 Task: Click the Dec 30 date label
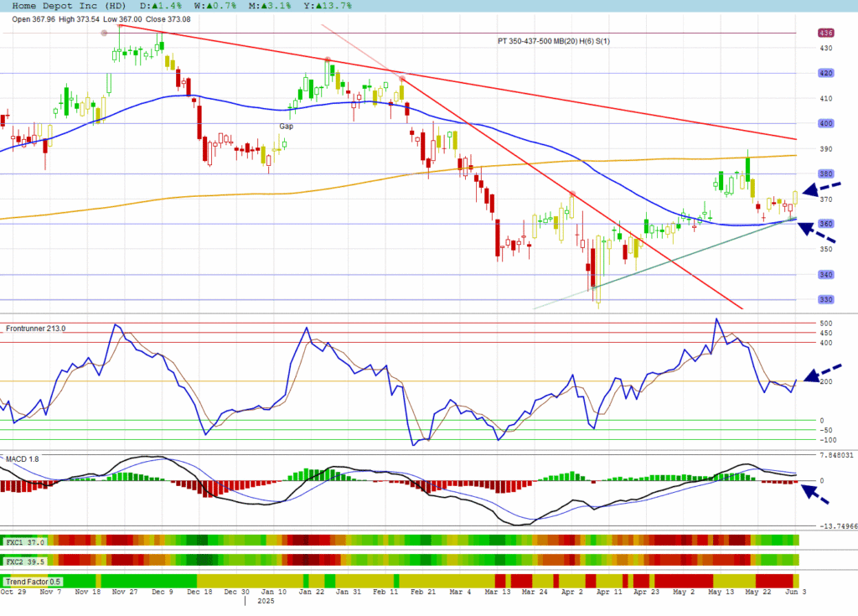coord(236,592)
